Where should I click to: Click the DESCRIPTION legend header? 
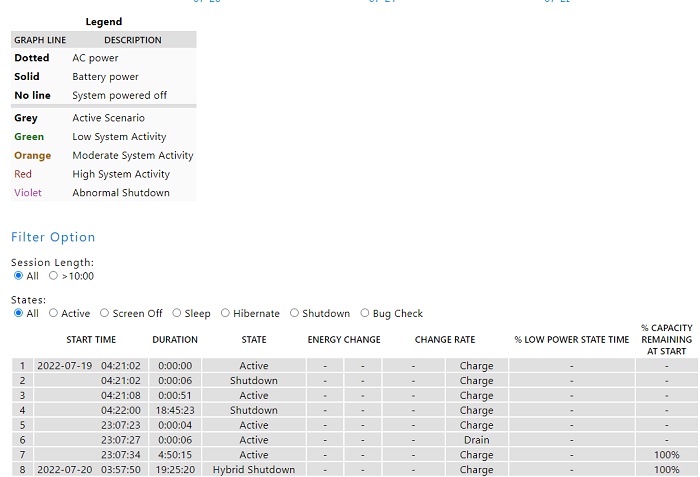[x=133, y=40]
